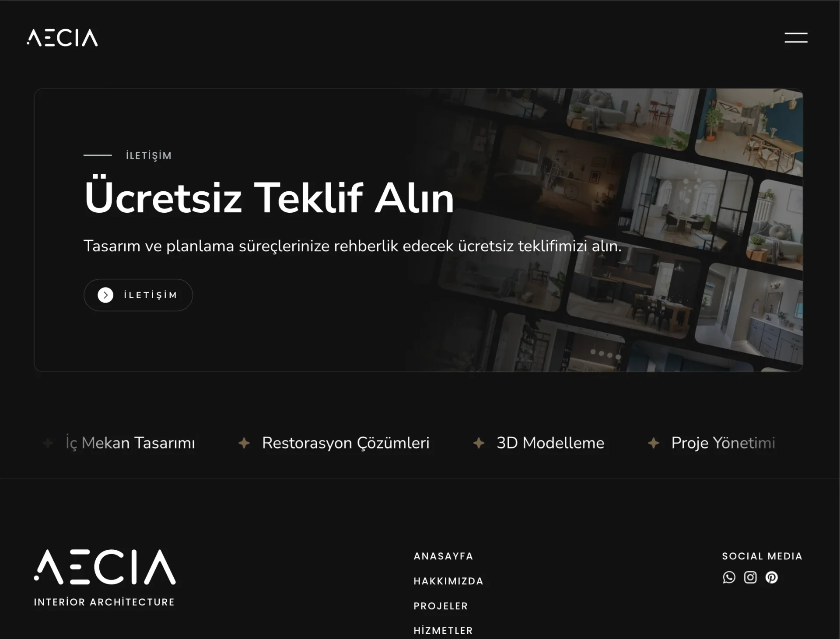Go to ANASAYFA footer link
Image resolution: width=840 pixels, height=639 pixels.
(444, 556)
